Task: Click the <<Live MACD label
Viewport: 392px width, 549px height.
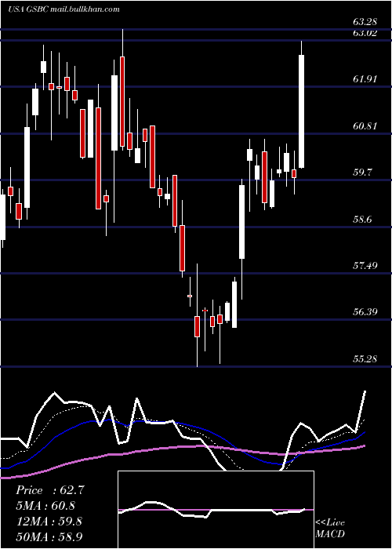Action: [x=330, y=529]
